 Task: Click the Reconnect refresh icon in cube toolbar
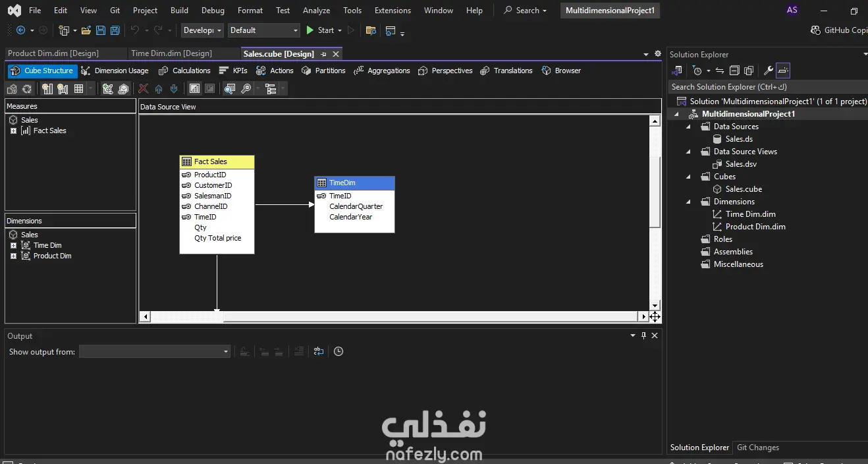click(x=27, y=88)
